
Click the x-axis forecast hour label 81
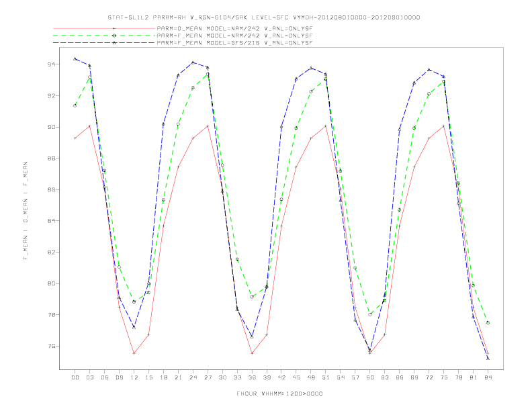pos(474,377)
